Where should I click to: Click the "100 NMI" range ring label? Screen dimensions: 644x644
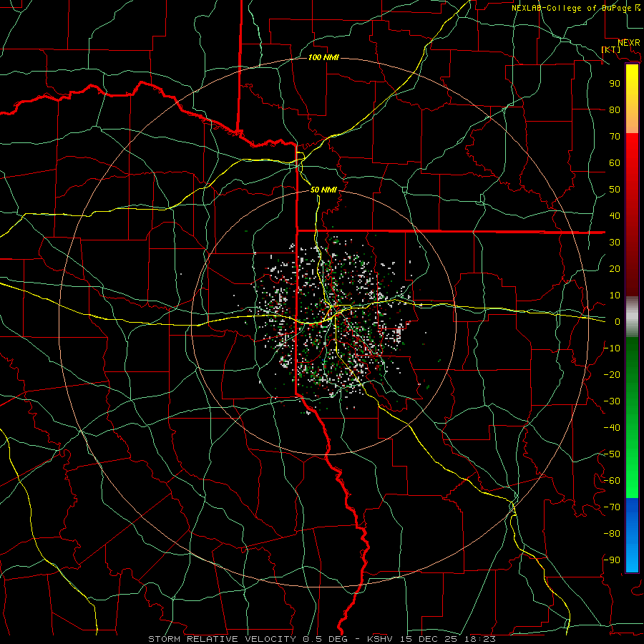click(x=323, y=57)
